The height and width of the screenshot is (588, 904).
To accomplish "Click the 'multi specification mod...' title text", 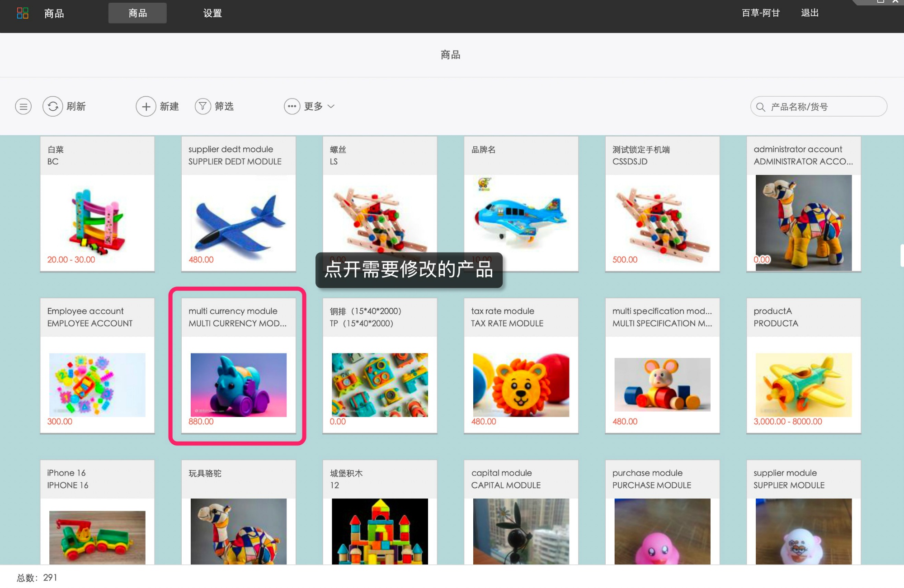I will click(662, 311).
